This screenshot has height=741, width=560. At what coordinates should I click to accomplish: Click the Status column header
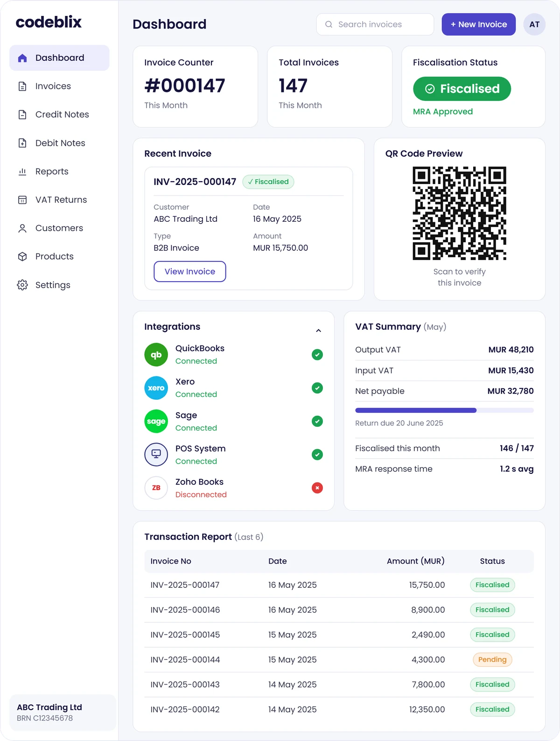click(x=492, y=561)
